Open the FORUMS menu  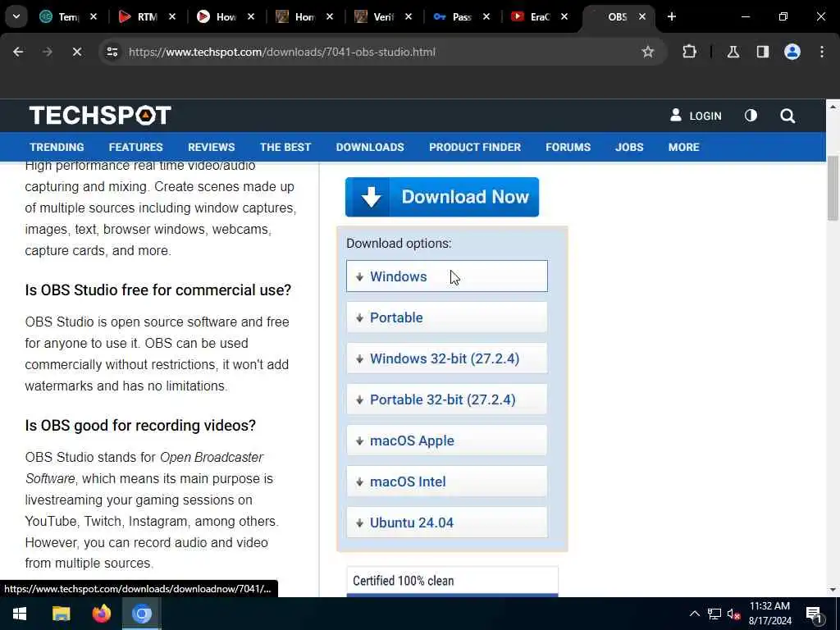tap(568, 148)
